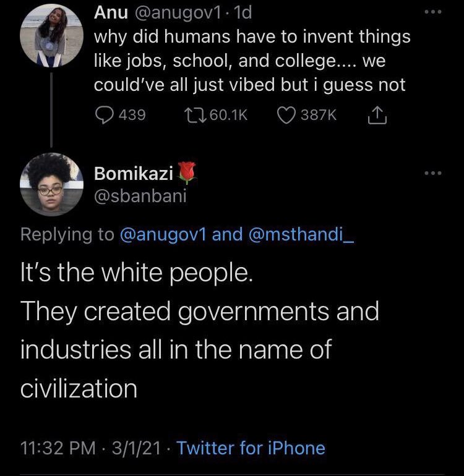Click the reply speech bubble icon

coord(103,115)
